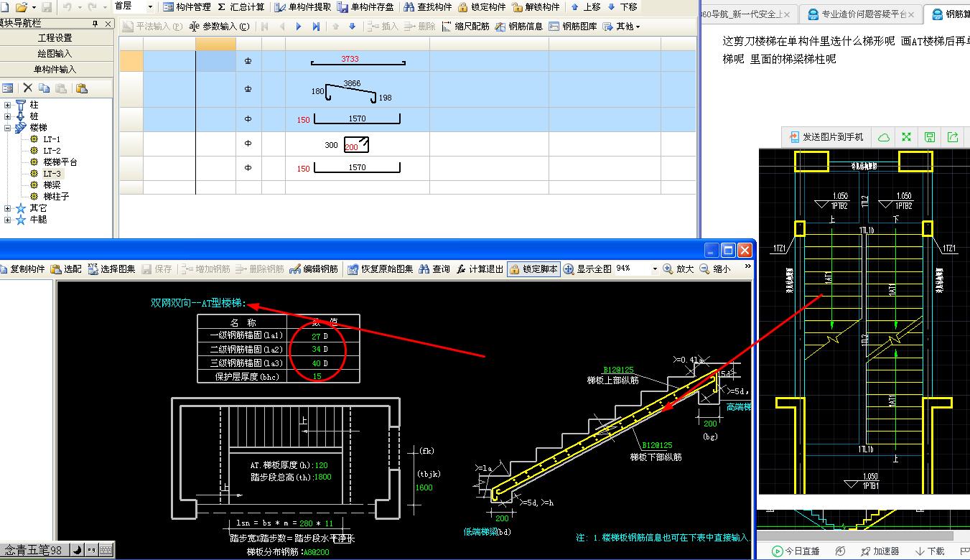Open 钢筋图库 rebar library
The width and height of the screenshot is (970, 560).
572,27
